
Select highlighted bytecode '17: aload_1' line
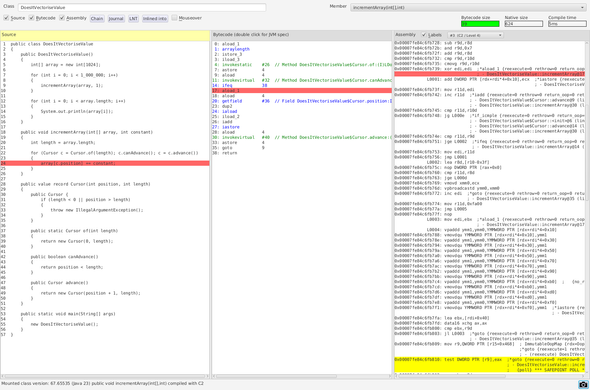click(302, 91)
